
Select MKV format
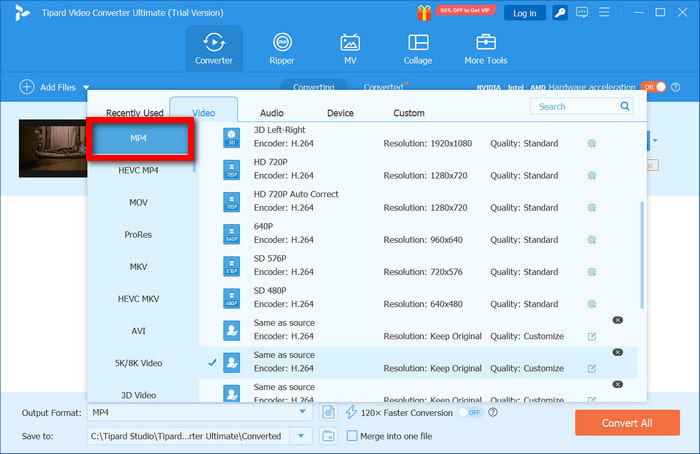click(138, 267)
